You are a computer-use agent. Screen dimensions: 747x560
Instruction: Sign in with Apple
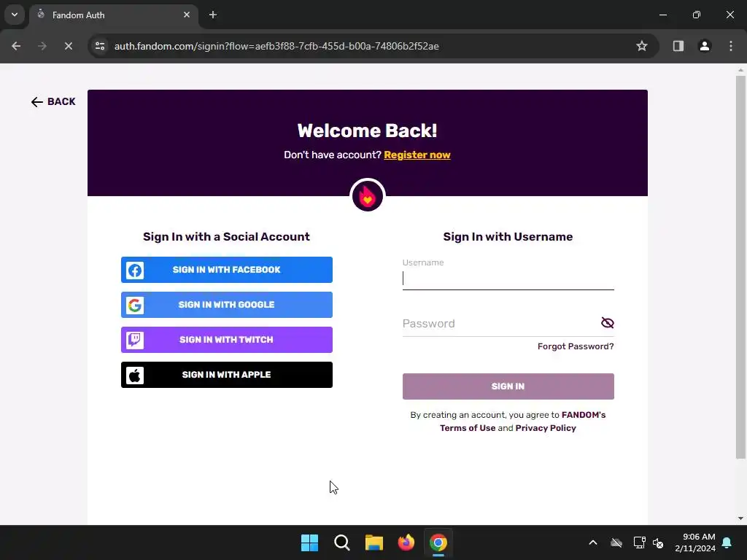pyautogui.click(x=227, y=375)
